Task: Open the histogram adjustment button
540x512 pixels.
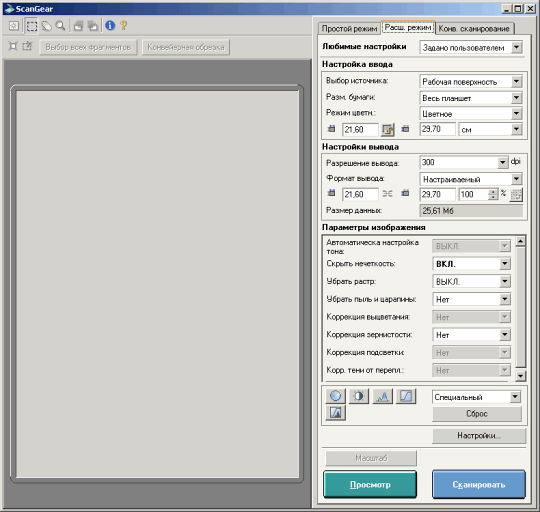Action: coord(382,396)
